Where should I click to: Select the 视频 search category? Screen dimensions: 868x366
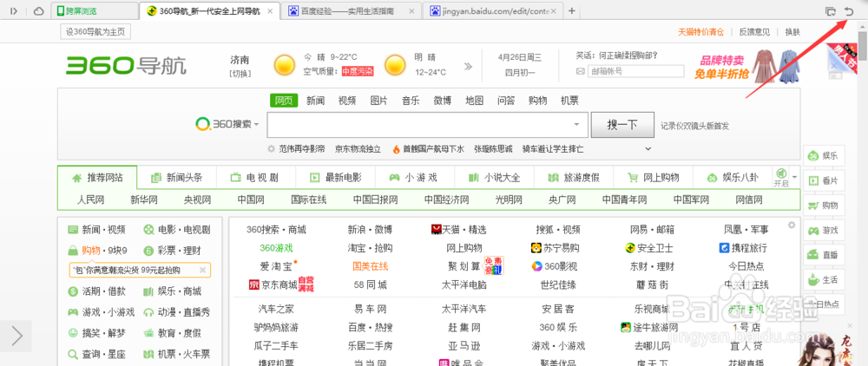347,101
